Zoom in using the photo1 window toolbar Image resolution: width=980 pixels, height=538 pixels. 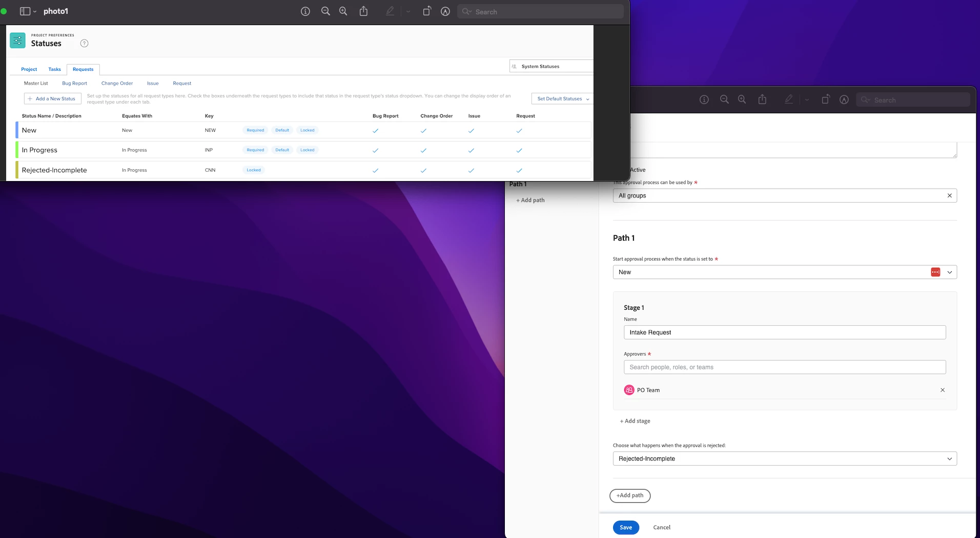click(x=343, y=11)
